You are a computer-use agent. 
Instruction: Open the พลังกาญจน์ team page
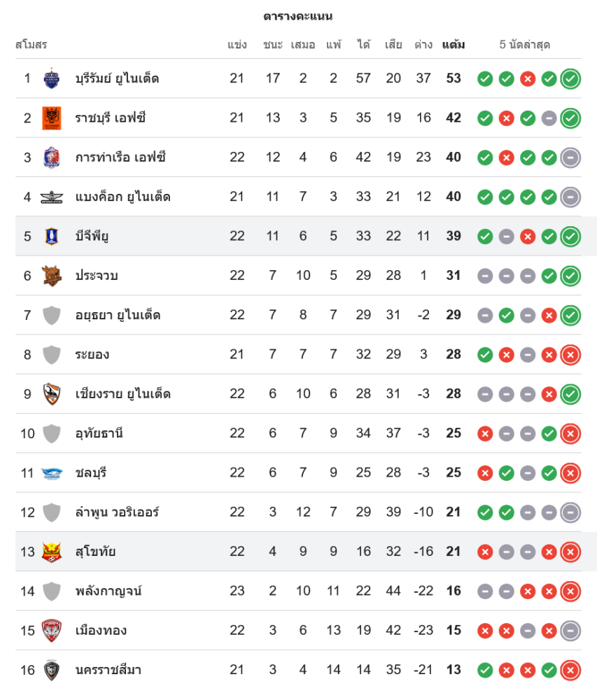pos(108,591)
